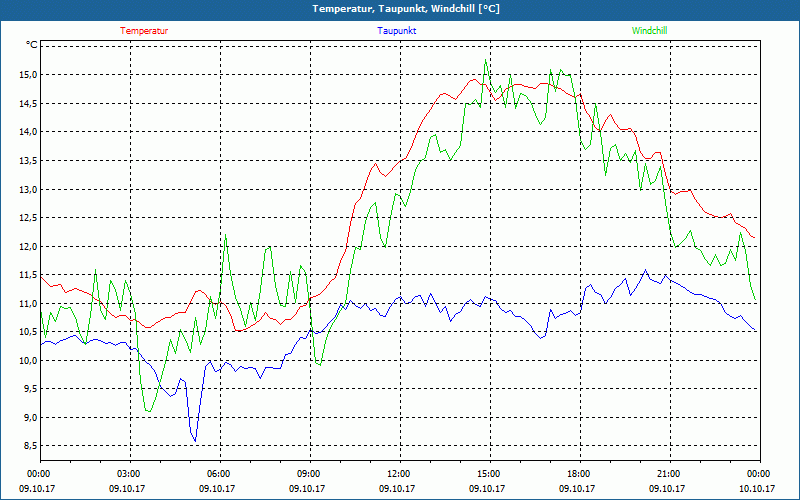
Task: Click the chart title Temperatur, Taupunkt, Windchill
Action: click(406, 9)
